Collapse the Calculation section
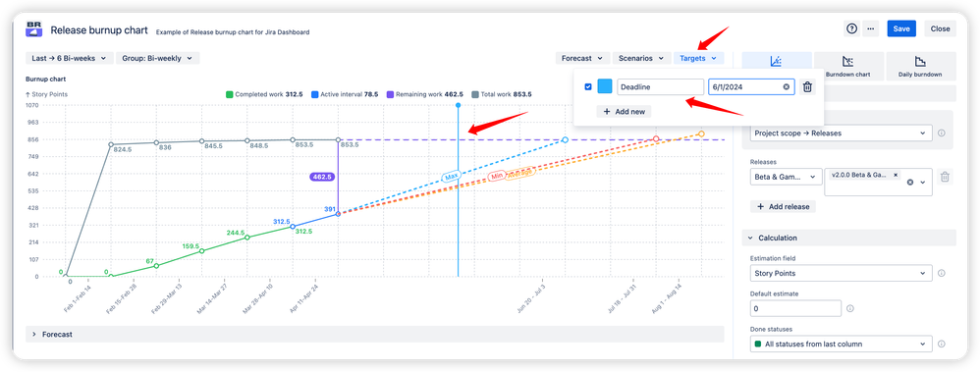The width and height of the screenshot is (980, 372). coord(848,239)
